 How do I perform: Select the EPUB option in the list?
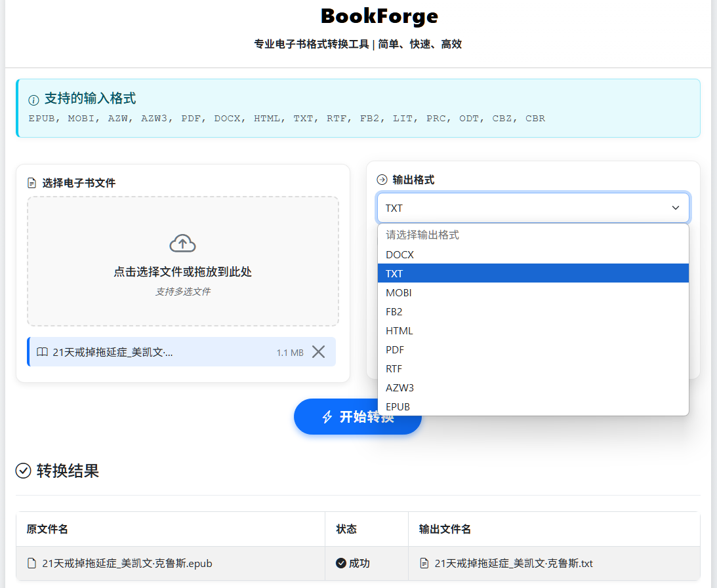(398, 406)
